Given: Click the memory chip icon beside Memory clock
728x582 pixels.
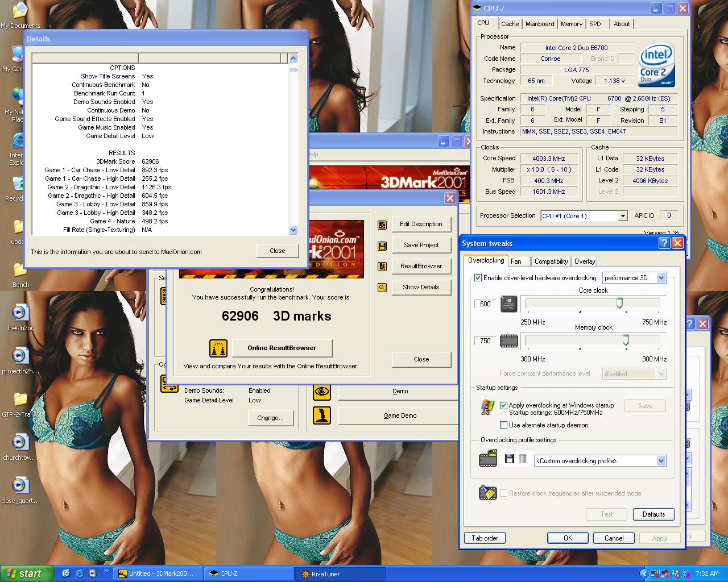Looking at the screenshot, I should click(x=508, y=341).
